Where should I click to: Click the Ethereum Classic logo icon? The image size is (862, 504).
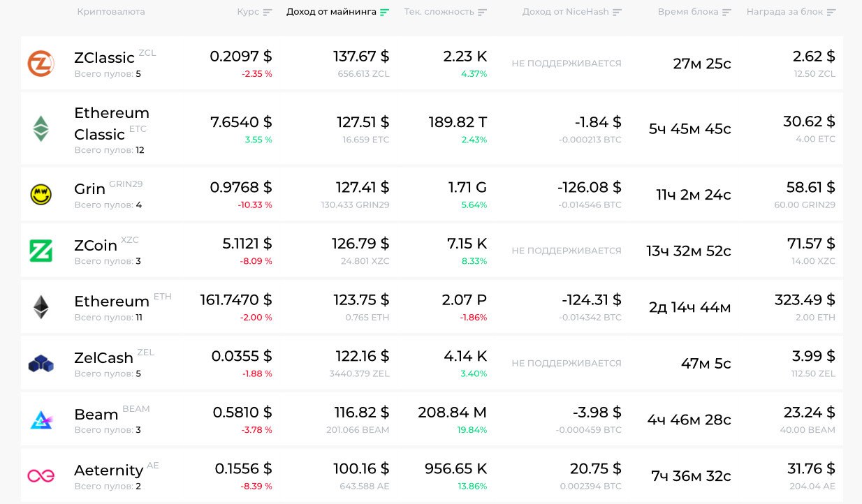point(41,128)
